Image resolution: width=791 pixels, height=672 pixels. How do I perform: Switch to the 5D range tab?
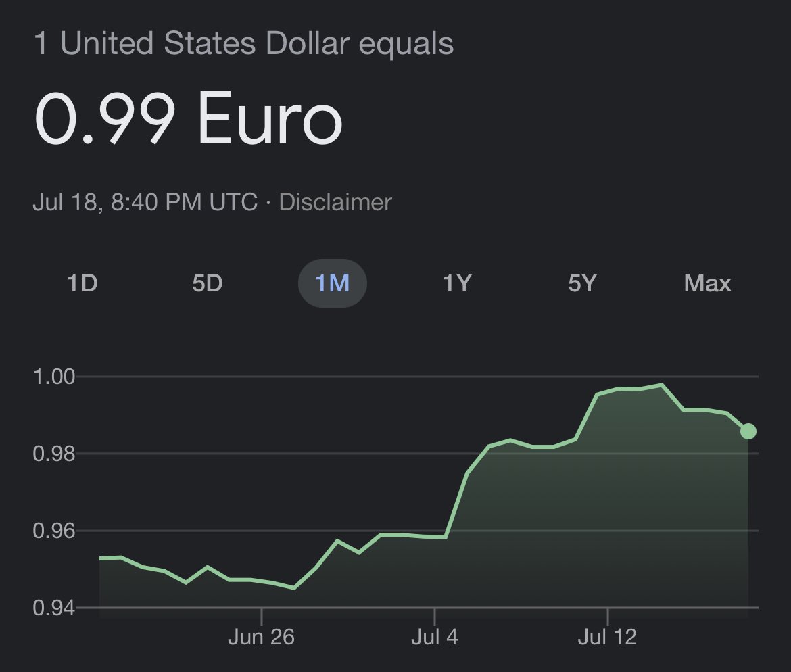[208, 283]
